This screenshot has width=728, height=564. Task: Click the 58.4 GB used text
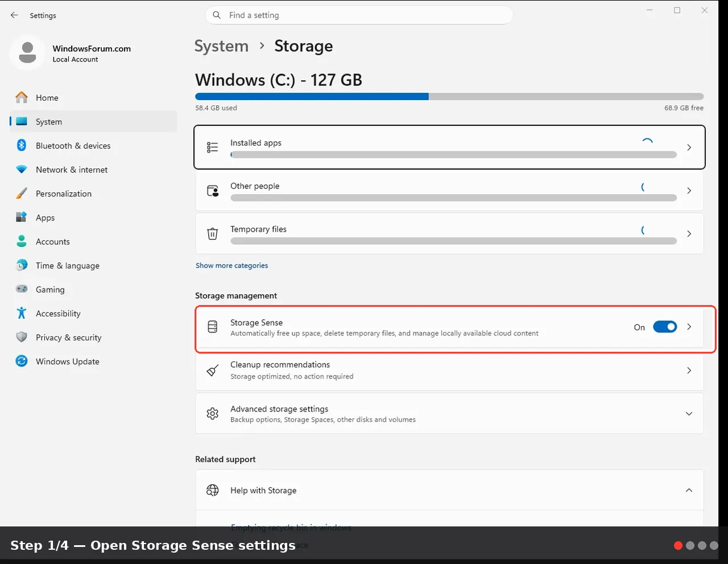pyautogui.click(x=216, y=108)
